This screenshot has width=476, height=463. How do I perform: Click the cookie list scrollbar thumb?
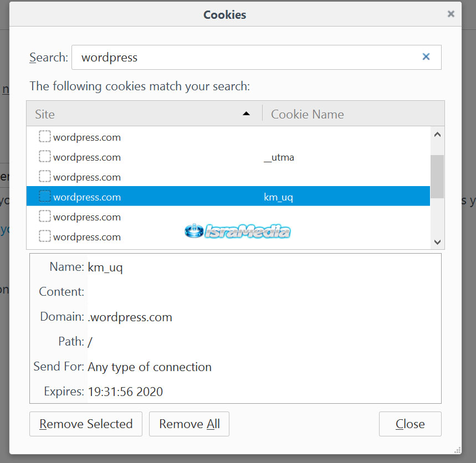437,176
